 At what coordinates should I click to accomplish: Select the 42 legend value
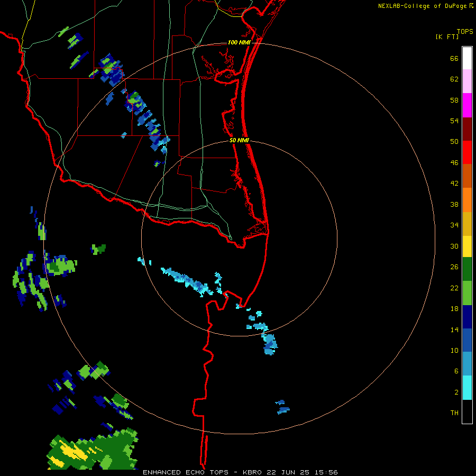click(454, 184)
